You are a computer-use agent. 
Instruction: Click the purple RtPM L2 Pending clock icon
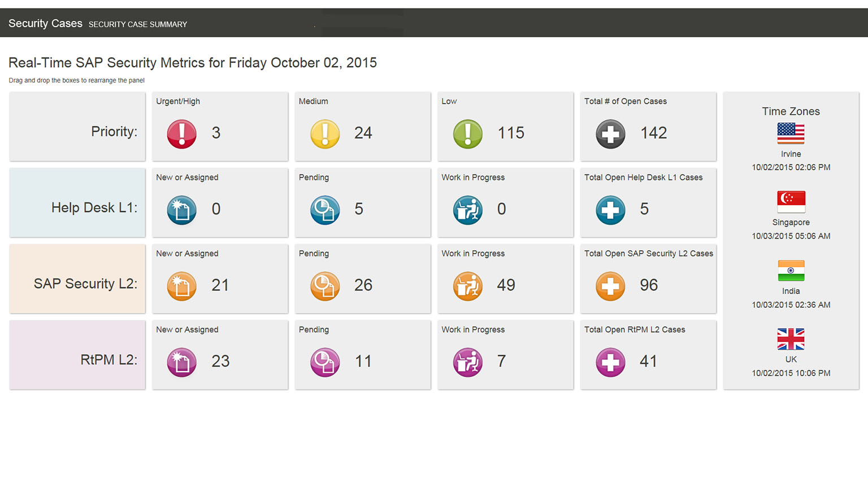[x=325, y=362]
